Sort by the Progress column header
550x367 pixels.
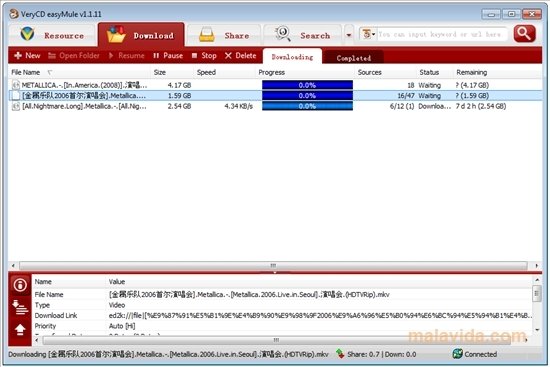305,72
